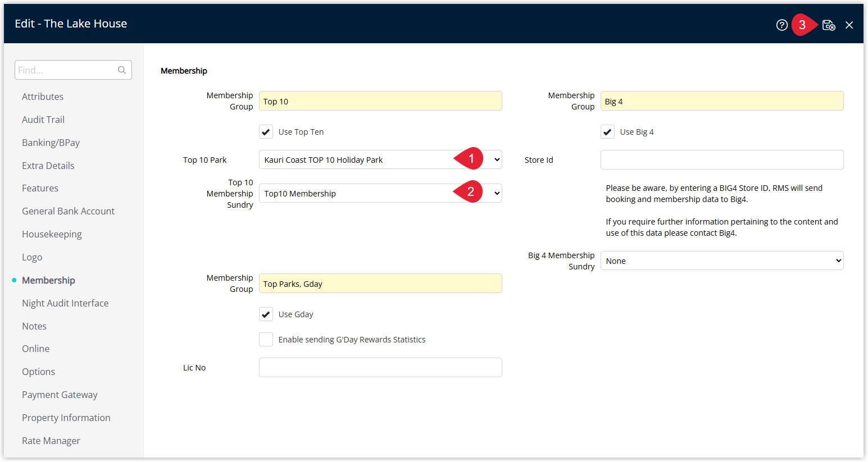Screen dimensions: 868x462
Task: Select Membership in sidebar
Action: coord(48,280)
